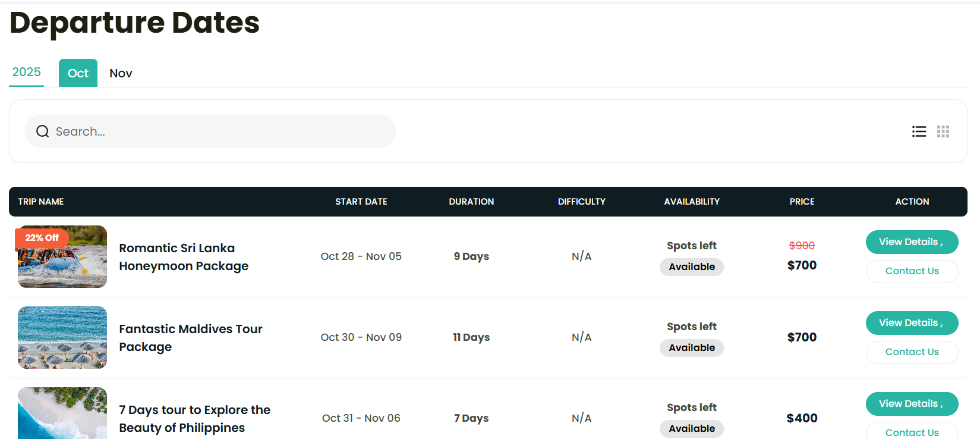Contact Us about the Philippines tour
The image size is (980, 439).
912,432
